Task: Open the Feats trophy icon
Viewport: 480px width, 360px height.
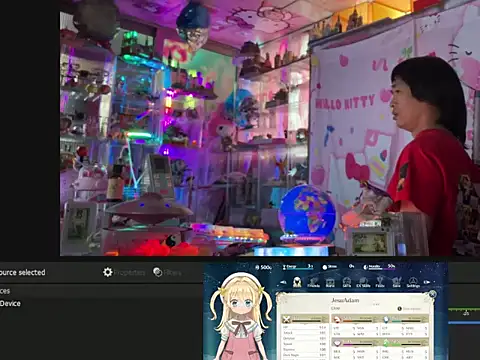Action: click(x=380, y=282)
